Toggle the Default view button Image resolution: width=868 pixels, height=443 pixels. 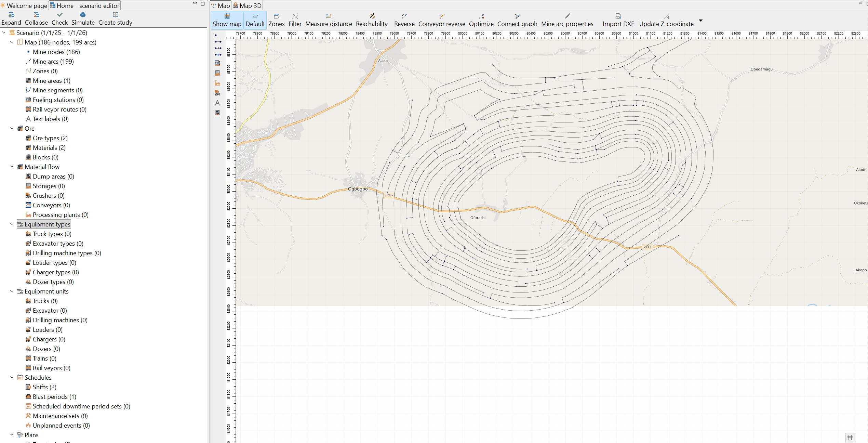click(255, 20)
